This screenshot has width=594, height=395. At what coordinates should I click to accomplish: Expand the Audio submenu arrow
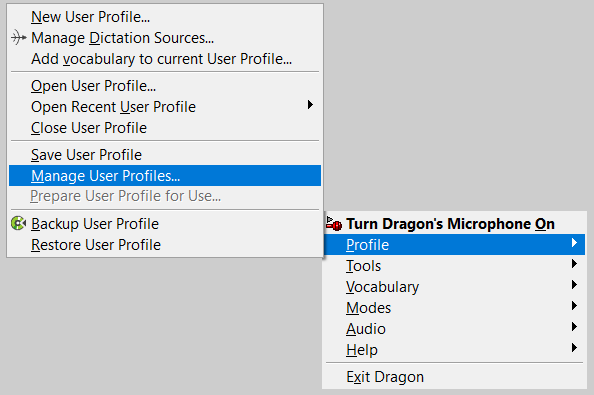(x=574, y=326)
